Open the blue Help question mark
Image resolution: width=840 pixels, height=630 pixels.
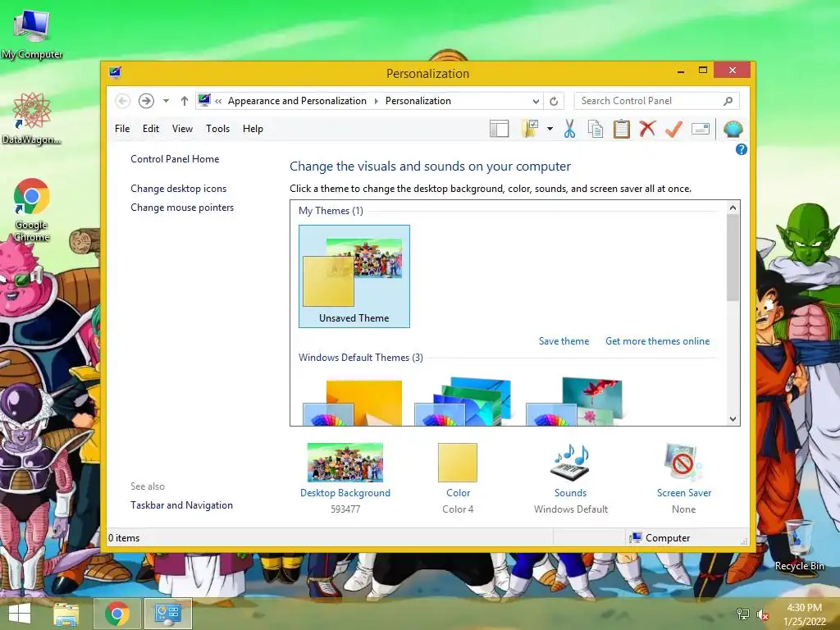click(741, 149)
